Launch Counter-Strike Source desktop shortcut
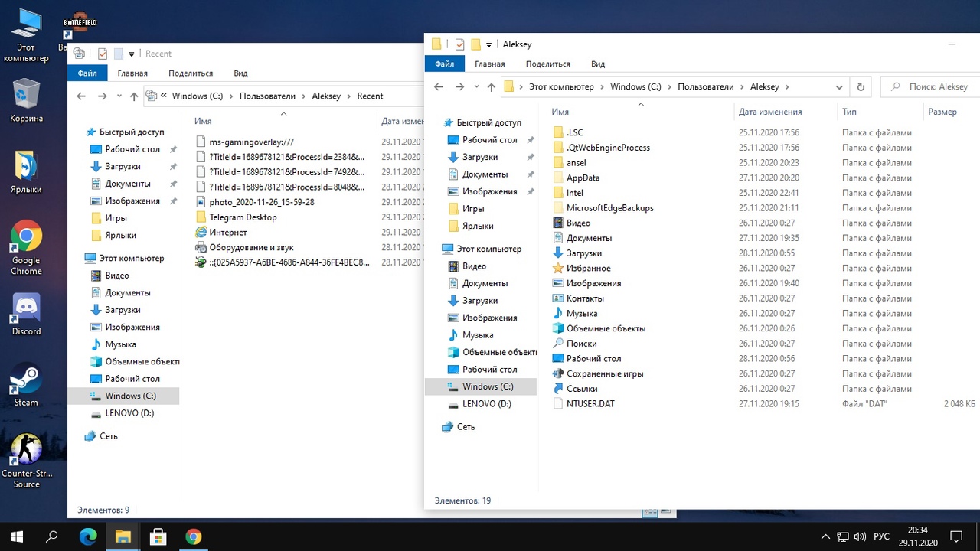The width and height of the screenshot is (980, 551). tap(26, 460)
